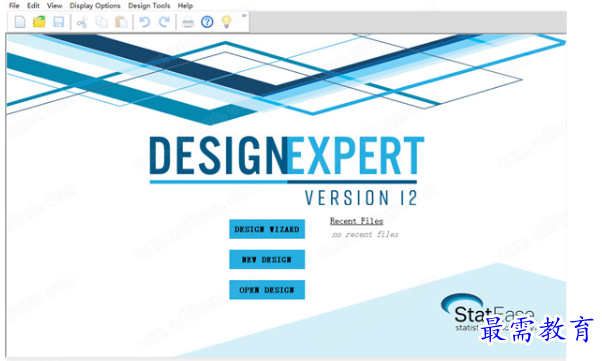This screenshot has height=361, width=602.
Task: Click the Recent Files heading
Action: click(x=357, y=221)
